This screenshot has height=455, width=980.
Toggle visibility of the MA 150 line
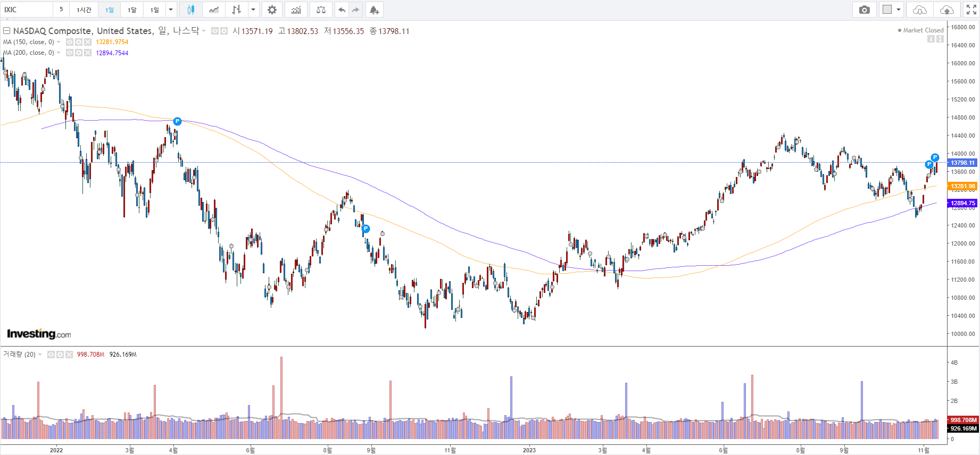pyautogui.click(x=70, y=42)
